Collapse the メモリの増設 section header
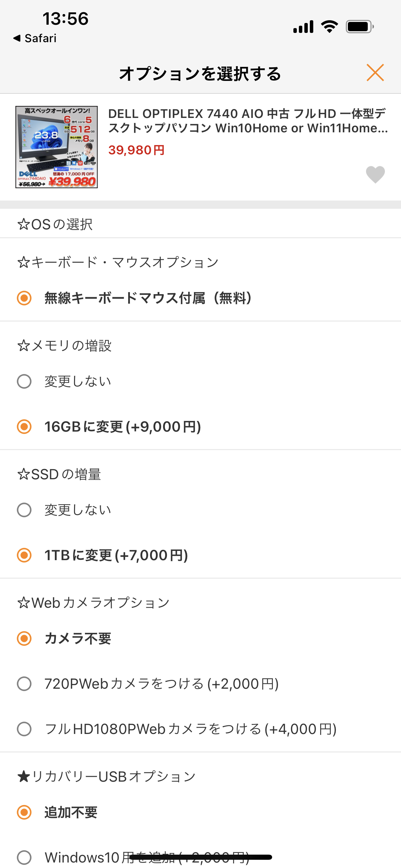401x868 pixels. pyautogui.click(x=64, y=346)
